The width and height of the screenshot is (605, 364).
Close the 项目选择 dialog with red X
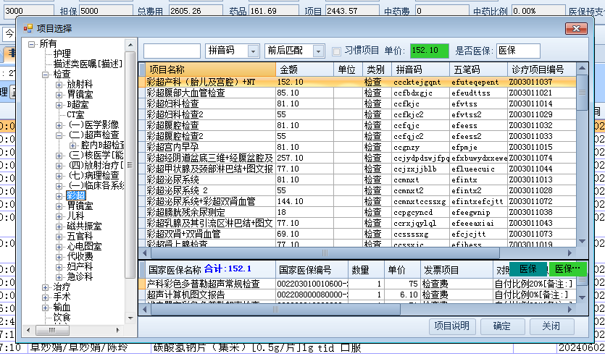[x=576, y=28]
